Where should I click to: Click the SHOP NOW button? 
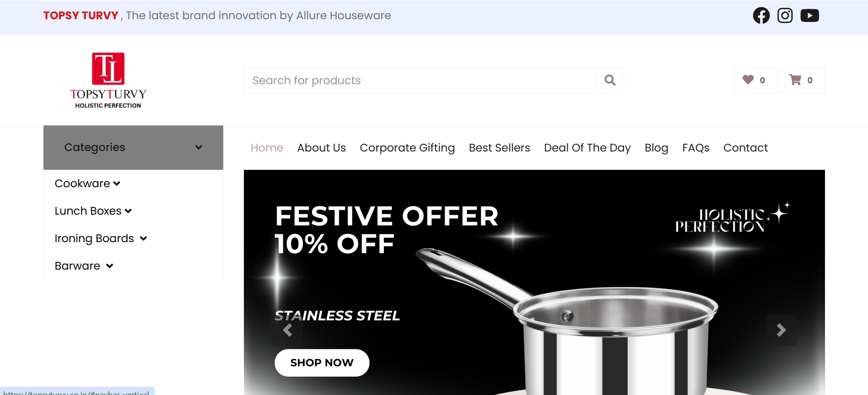322,363
